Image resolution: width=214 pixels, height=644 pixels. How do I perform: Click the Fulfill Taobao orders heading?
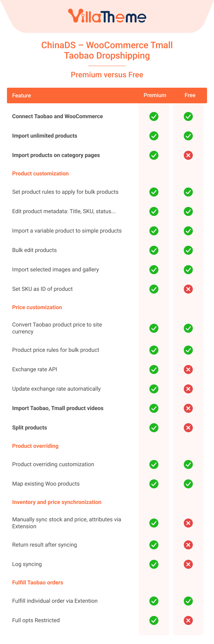click(38, 583)
